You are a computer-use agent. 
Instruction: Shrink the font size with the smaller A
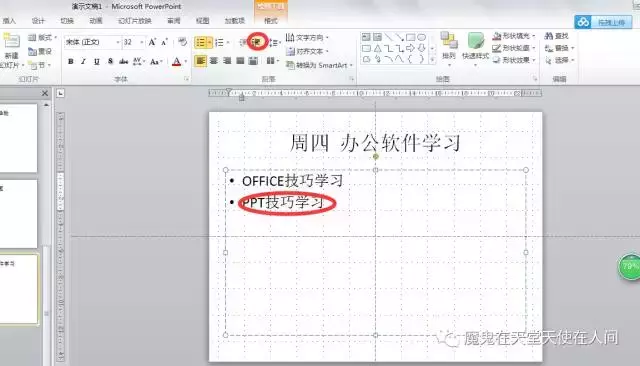[164, 42]
